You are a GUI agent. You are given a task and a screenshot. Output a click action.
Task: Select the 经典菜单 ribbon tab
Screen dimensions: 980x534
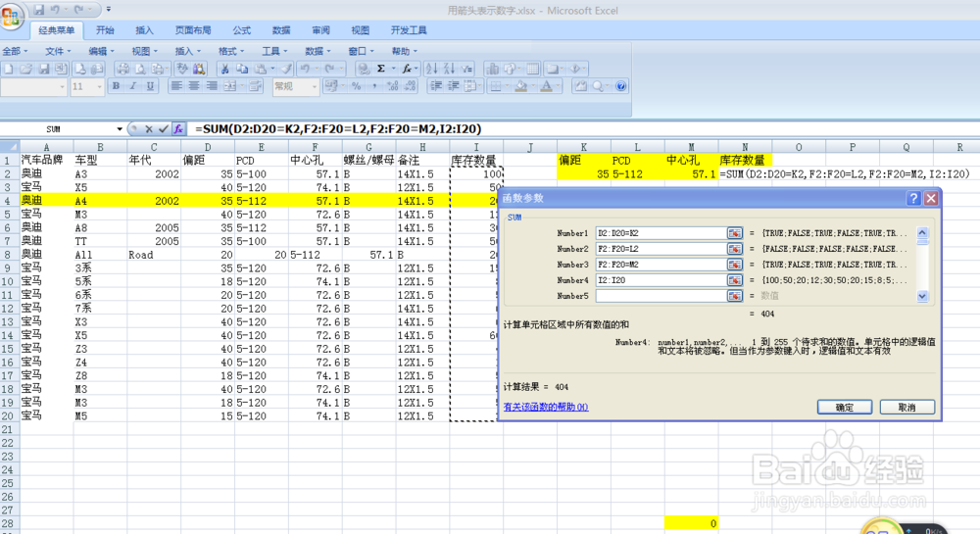point(56,30)
